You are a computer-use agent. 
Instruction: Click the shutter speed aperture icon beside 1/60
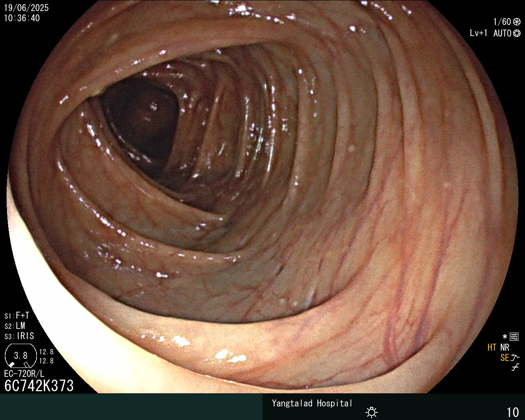[517, 22]
